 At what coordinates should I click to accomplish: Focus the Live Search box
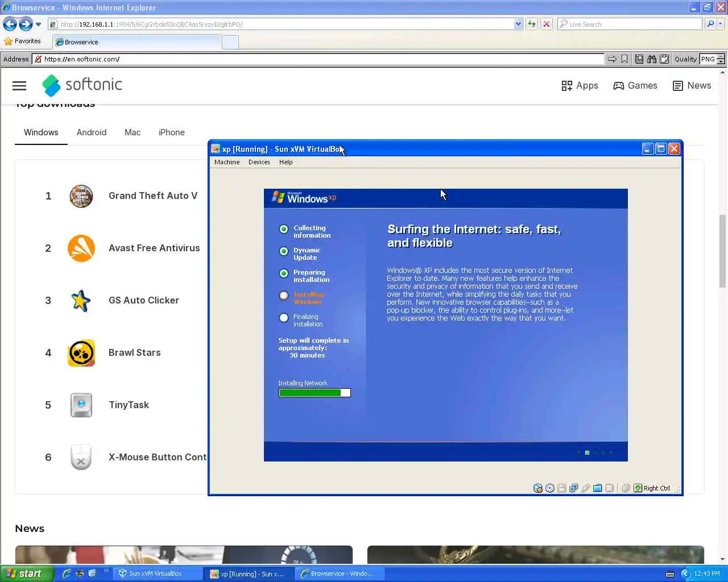point(630,24)
